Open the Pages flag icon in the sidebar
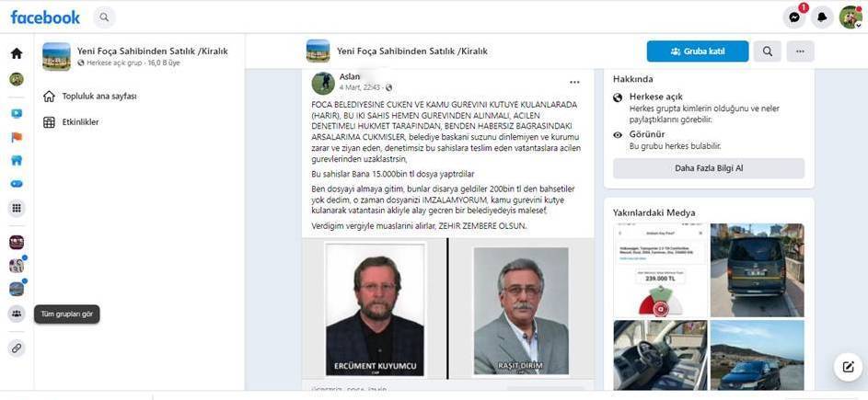The image size is (868, 400). [17, 137]
